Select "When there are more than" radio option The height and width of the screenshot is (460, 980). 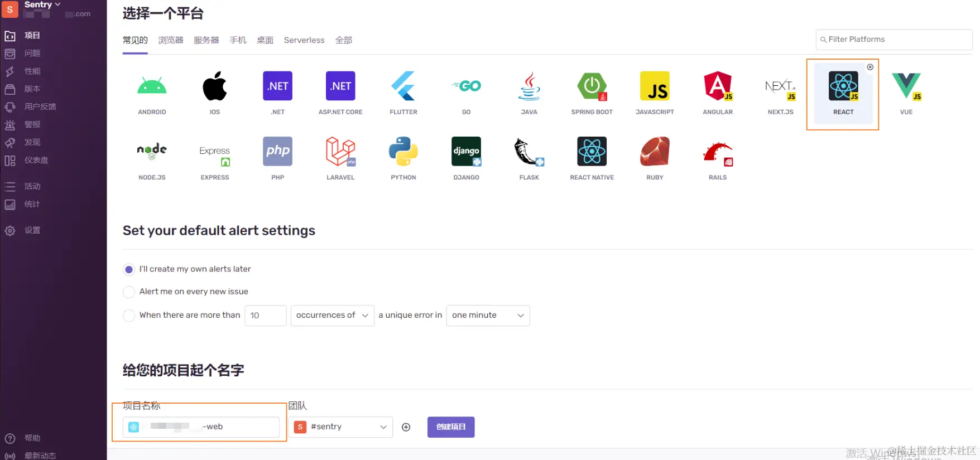point(129,316)
